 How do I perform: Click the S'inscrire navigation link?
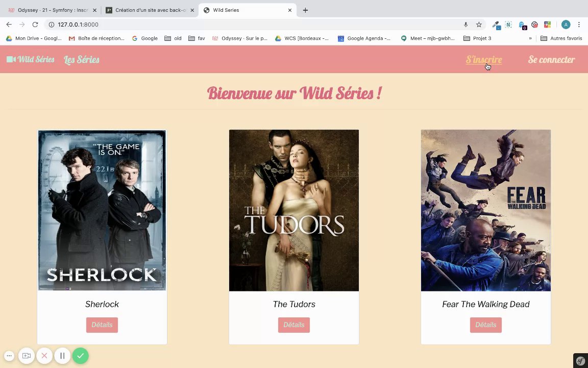(484, 59)
